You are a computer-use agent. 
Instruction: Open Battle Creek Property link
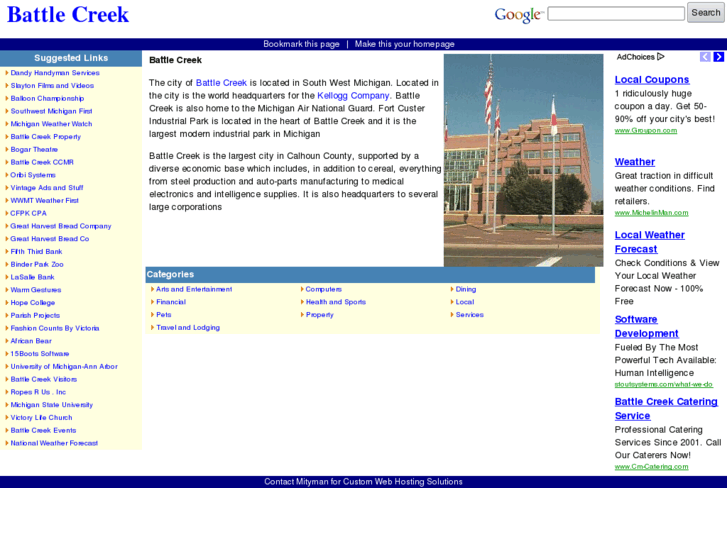click(x=45, y=137)
